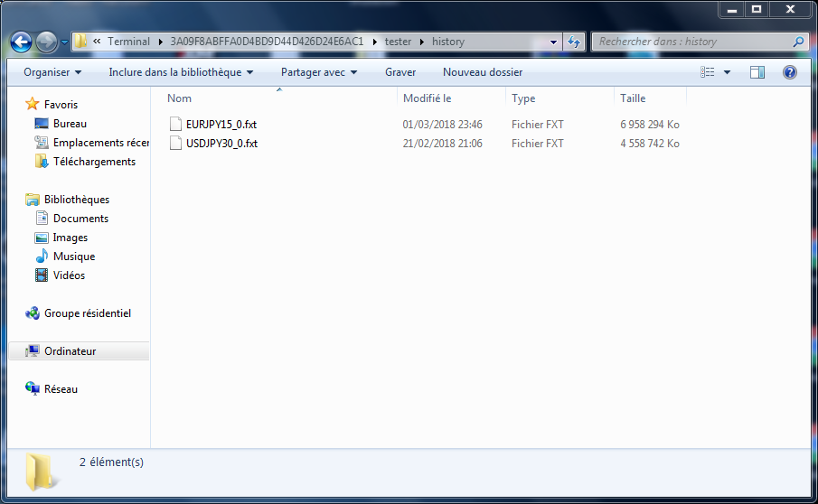
Task: Sort files by the Modifié le column
Action: pos(427,98)
